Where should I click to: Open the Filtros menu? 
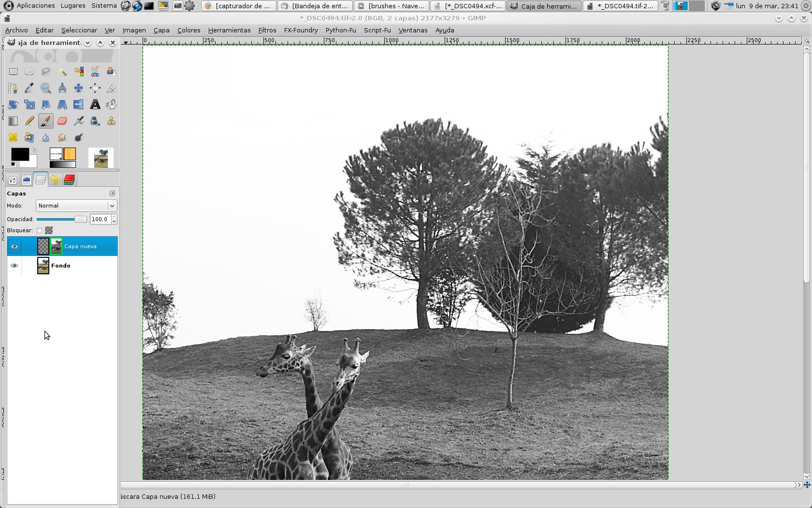pyautogui.click(x=267, y=30)
